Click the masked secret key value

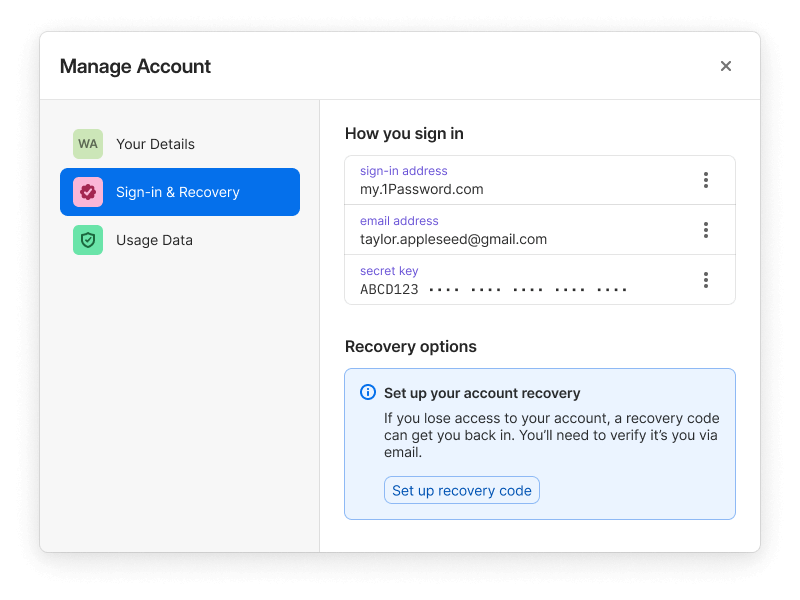[494, 289]
